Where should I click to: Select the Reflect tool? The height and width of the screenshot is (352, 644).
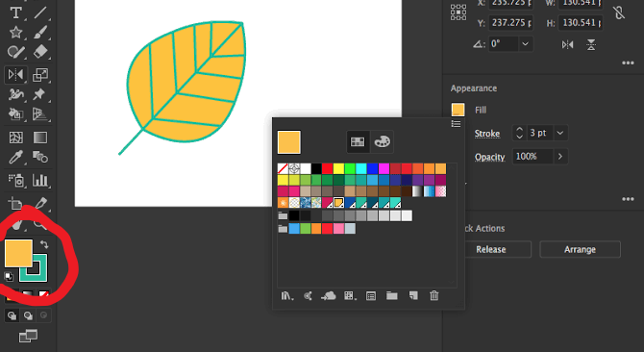[15, 74]
